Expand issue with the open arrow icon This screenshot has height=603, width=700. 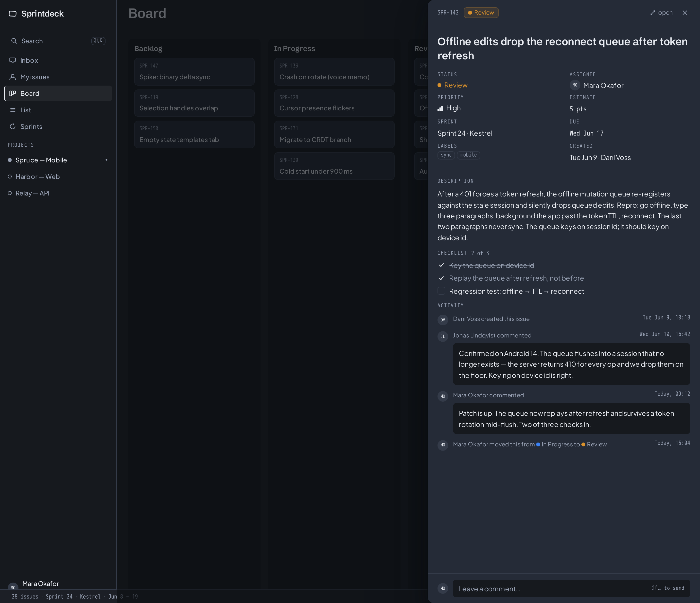click(653, 13)
